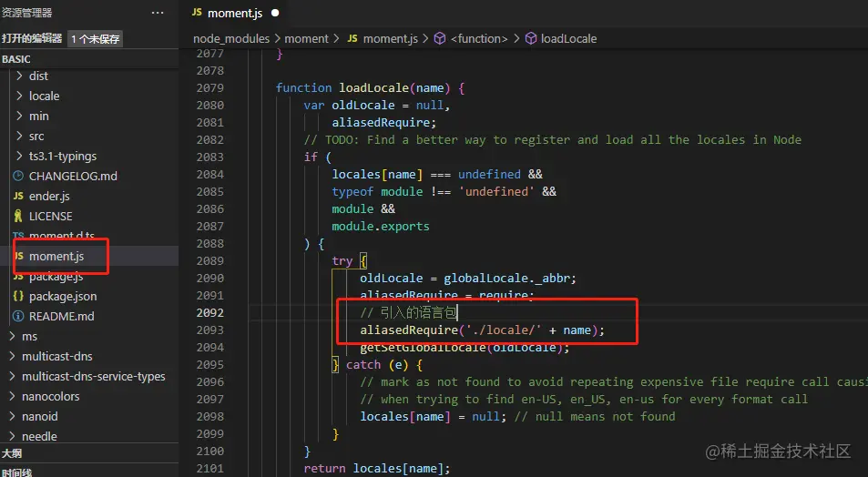Click 'module.exports' on line 2087
Viewport: 868px width, 477px height.
tap(381, 227)
